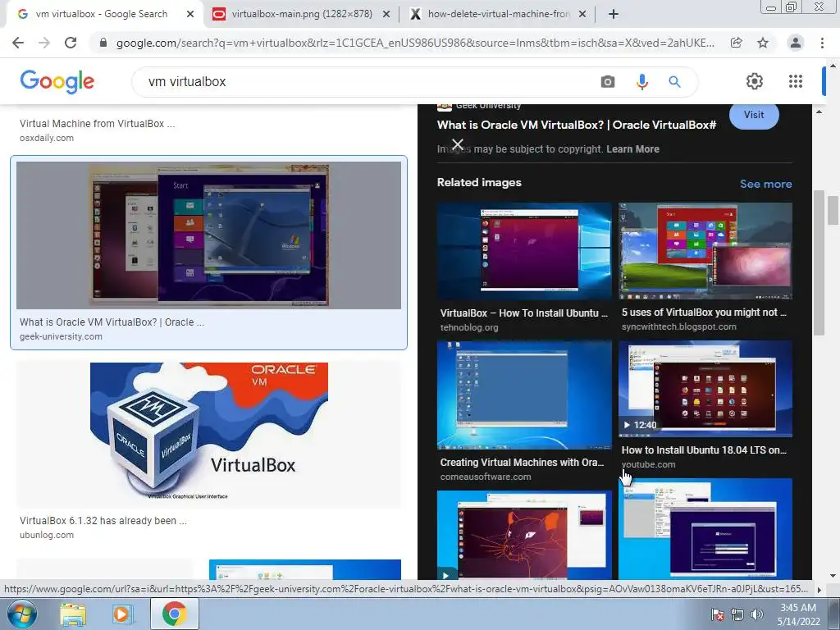Click the status bar URL expand arrow
The image size is (840, 630).
click(819, 589)
